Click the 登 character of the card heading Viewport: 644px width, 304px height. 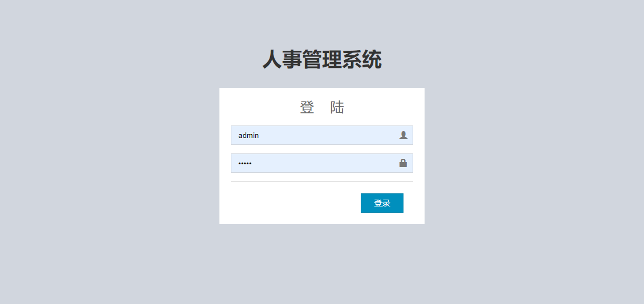[x=307, y=107]
